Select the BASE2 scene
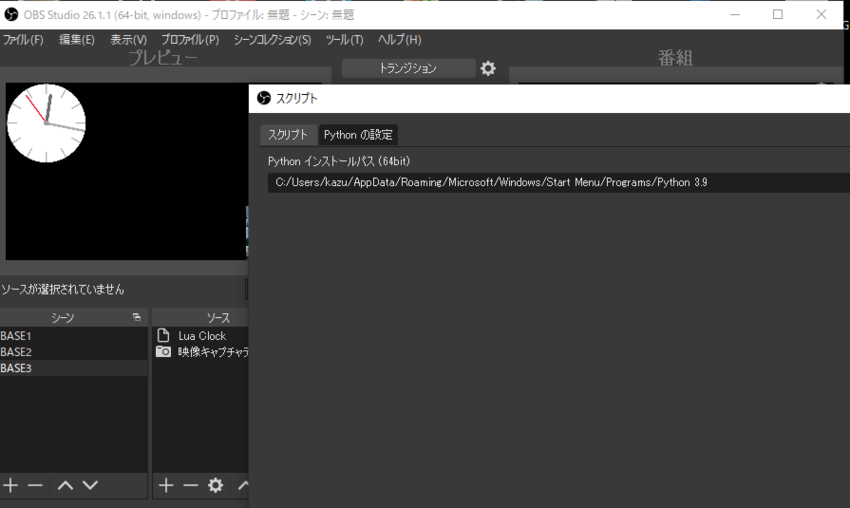The height and width of the screenshot is (508, 850). (73, 352)
